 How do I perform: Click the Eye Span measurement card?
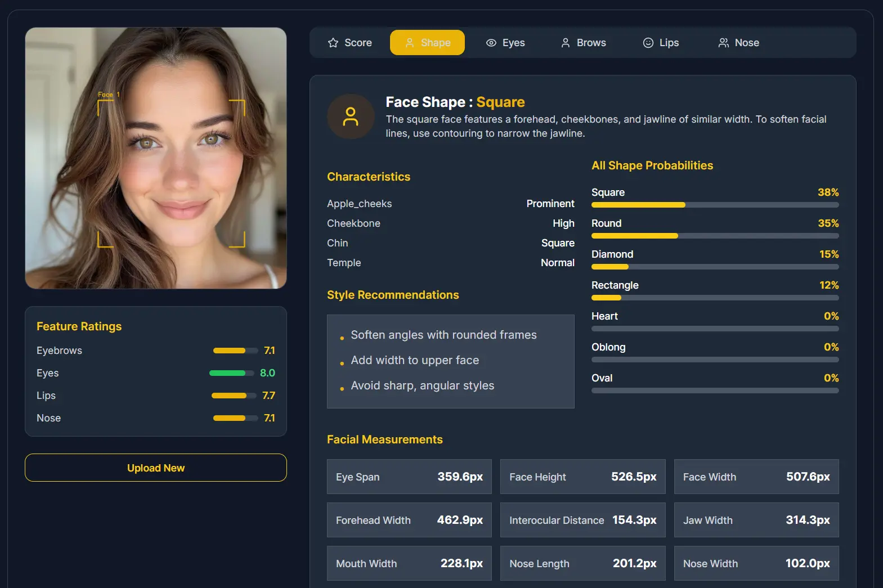(x=409, y=477)
